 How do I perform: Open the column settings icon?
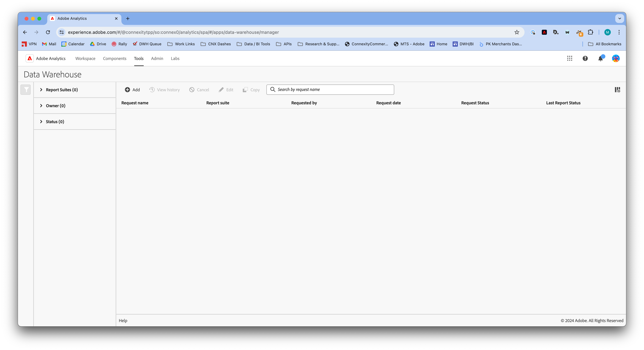pyautogui.click(x=617, y=90)
